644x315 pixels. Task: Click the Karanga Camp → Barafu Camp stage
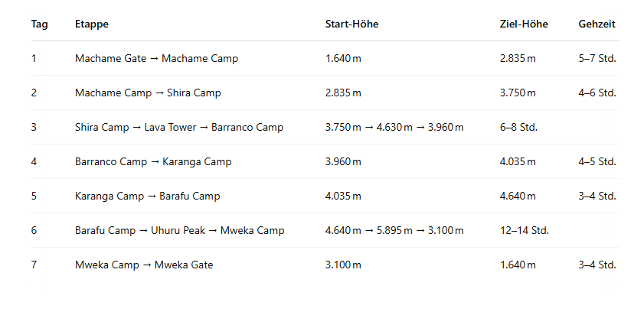pyautogui.click(x=147, y=196)
